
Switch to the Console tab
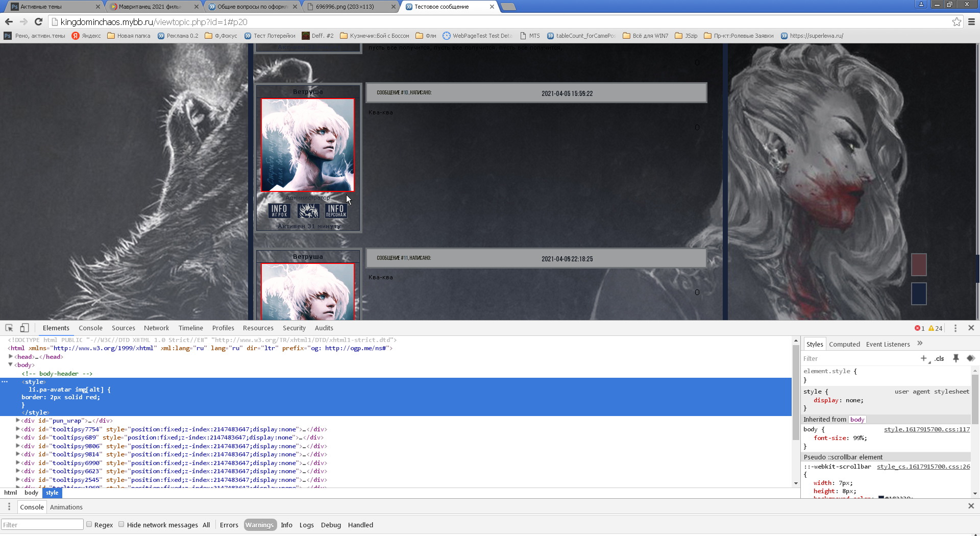pos(90,328)
